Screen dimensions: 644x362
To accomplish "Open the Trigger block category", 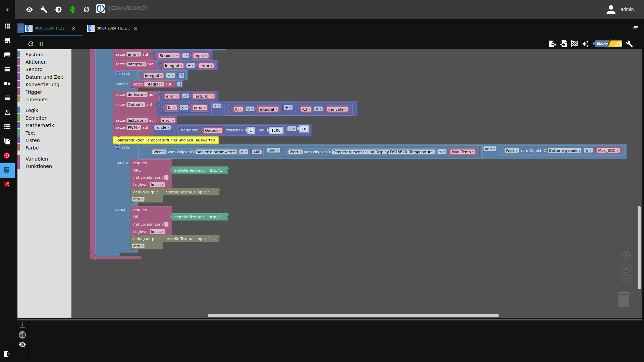I will (34, 92).
